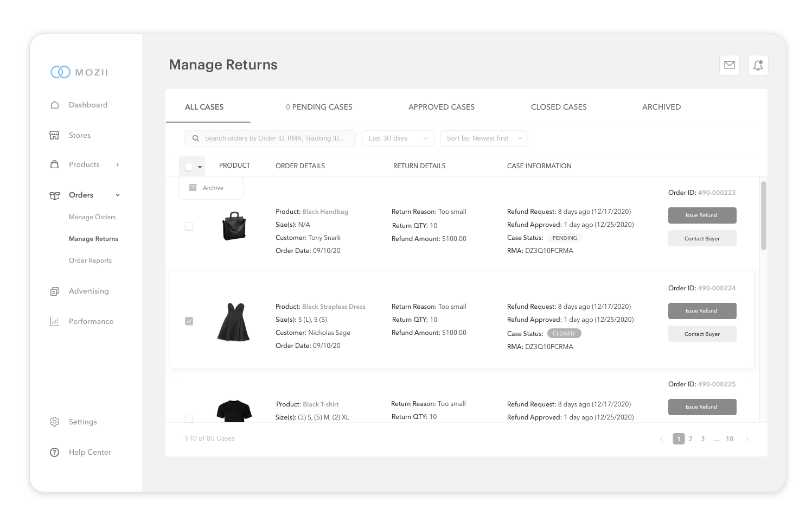The height and width of the screenshot is (521, 812).
Task: Click the Advertising icon in sidebar
Action: (x=54, y=291)
